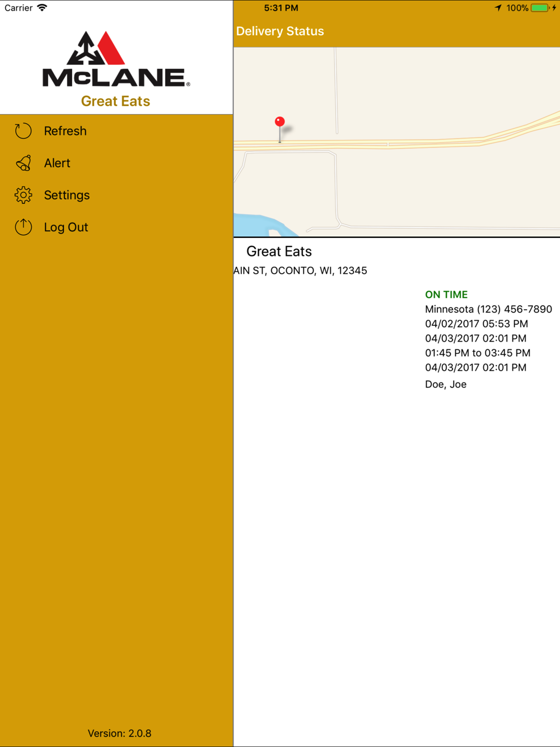Select the Log Out menu label

click(66, 227)
